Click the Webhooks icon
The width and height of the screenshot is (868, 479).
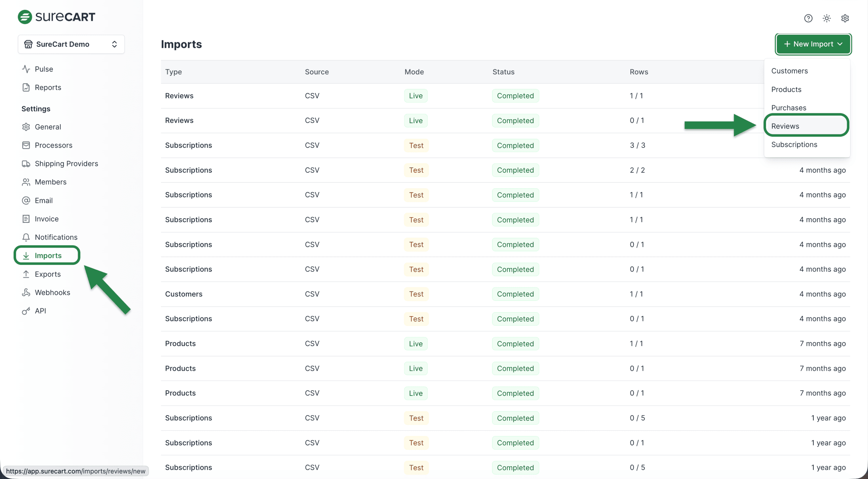[26, 292]
